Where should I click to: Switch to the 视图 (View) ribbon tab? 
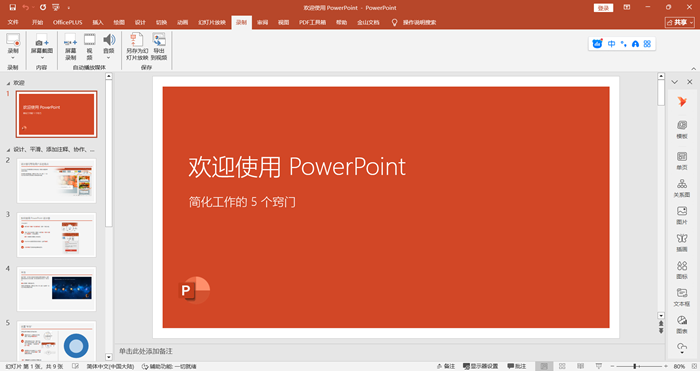pos(283,22)
